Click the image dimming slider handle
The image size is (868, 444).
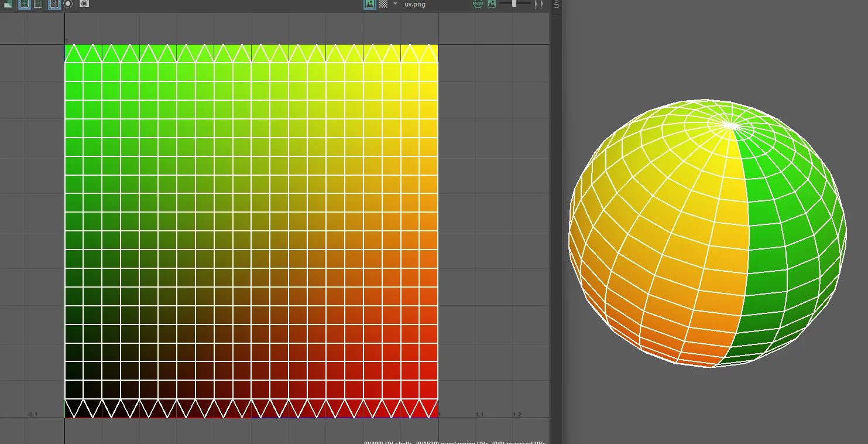click(x=514, y=4)
